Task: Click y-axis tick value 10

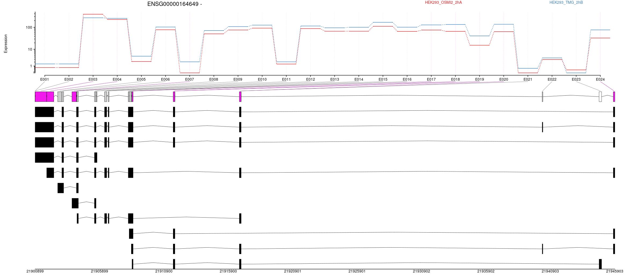Action: tap(30, 49)
